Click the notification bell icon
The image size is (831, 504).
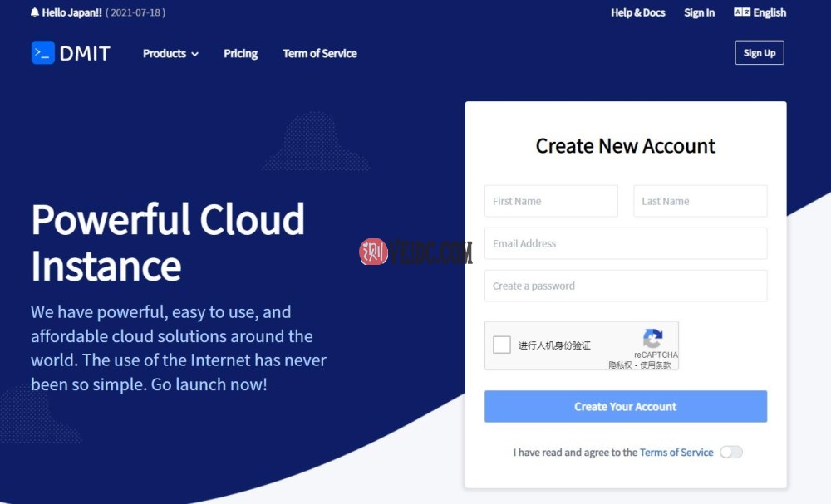coord(35,13)
